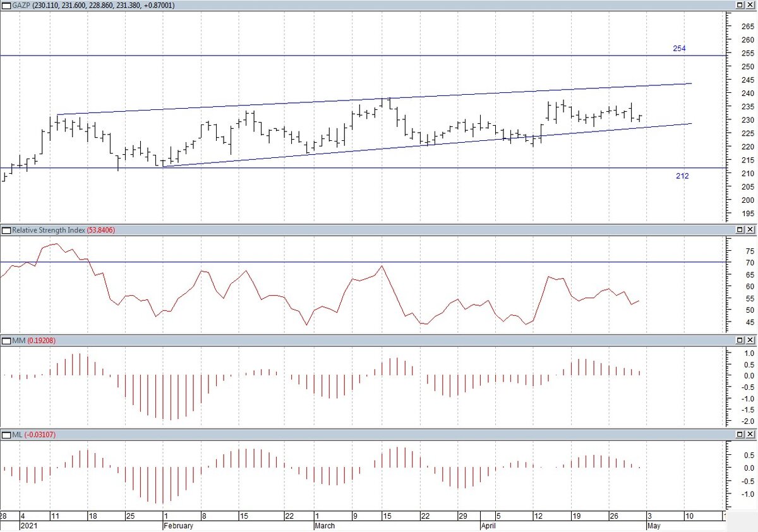Click the Relative Strength Index title label
Viewport: 758px width, 532px height.
click(x=48, y=231)
